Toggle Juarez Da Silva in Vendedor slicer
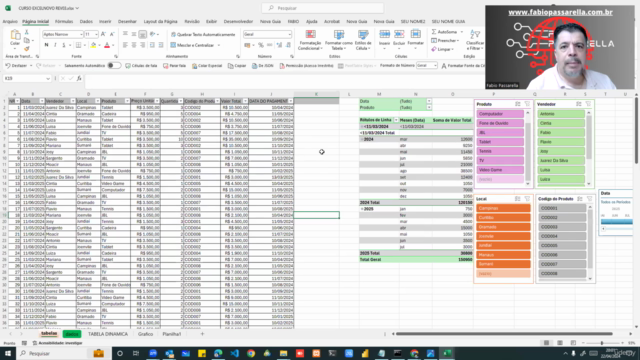 [x=561, y=160]
